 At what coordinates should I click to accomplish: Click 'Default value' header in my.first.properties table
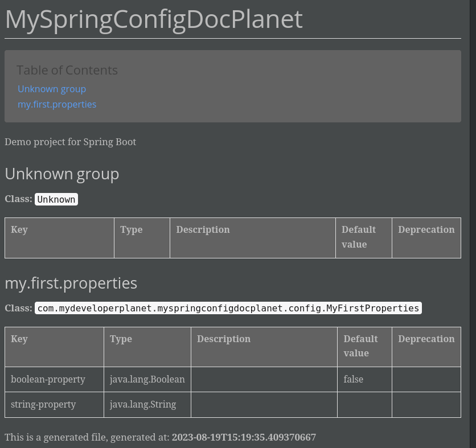[364, 347]
